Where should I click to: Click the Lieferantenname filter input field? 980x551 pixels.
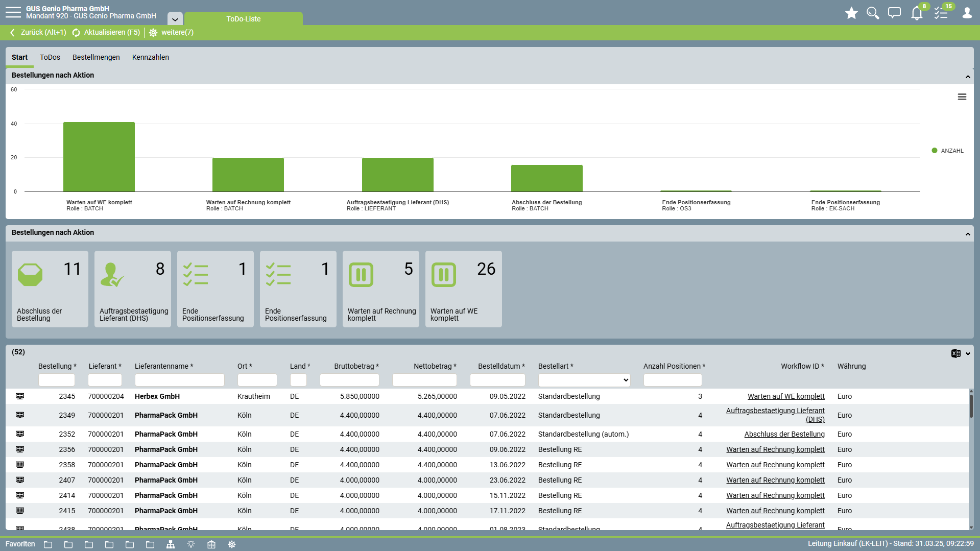pyautogui.click(x=179, y=380)
